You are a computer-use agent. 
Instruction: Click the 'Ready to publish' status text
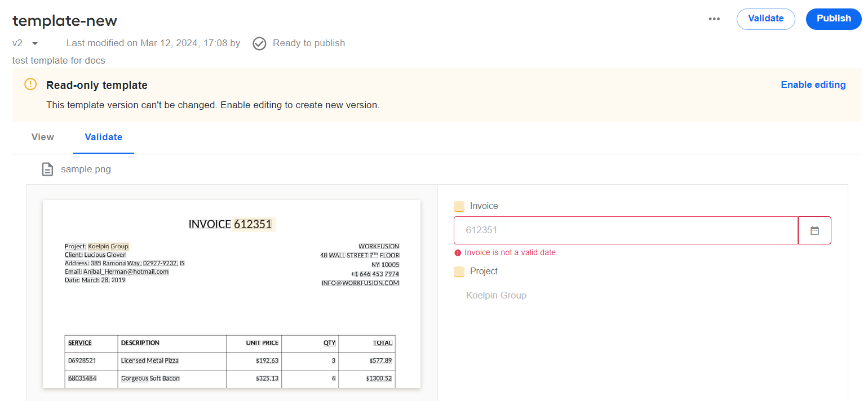pos(309,43)
